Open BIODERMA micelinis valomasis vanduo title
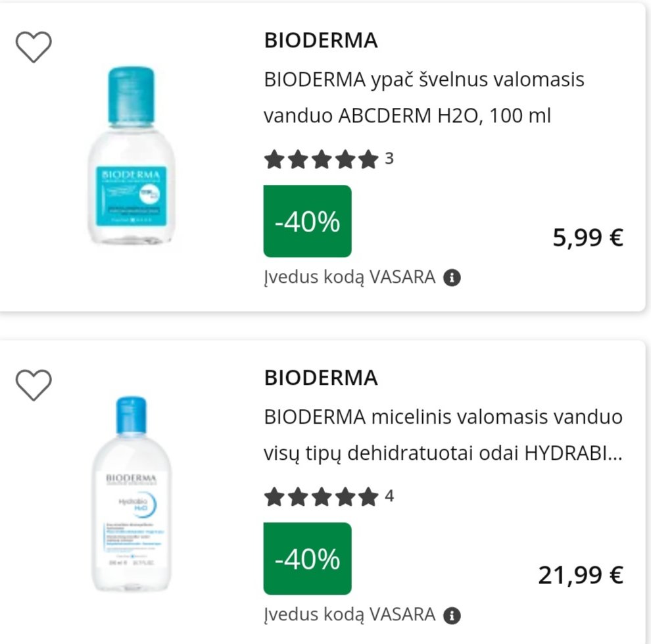Image resolution: width=651 pixels, height=644 pixels. (x=443, y=435)
